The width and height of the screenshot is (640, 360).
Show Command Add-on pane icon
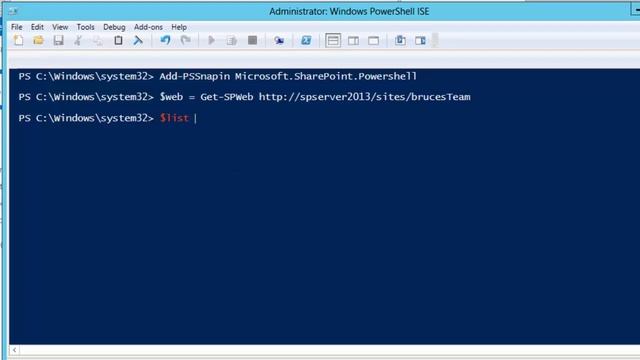(420, 40)
